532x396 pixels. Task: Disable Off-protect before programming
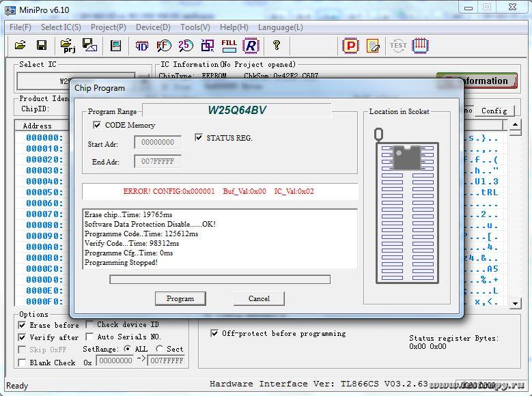pos(214,334)
